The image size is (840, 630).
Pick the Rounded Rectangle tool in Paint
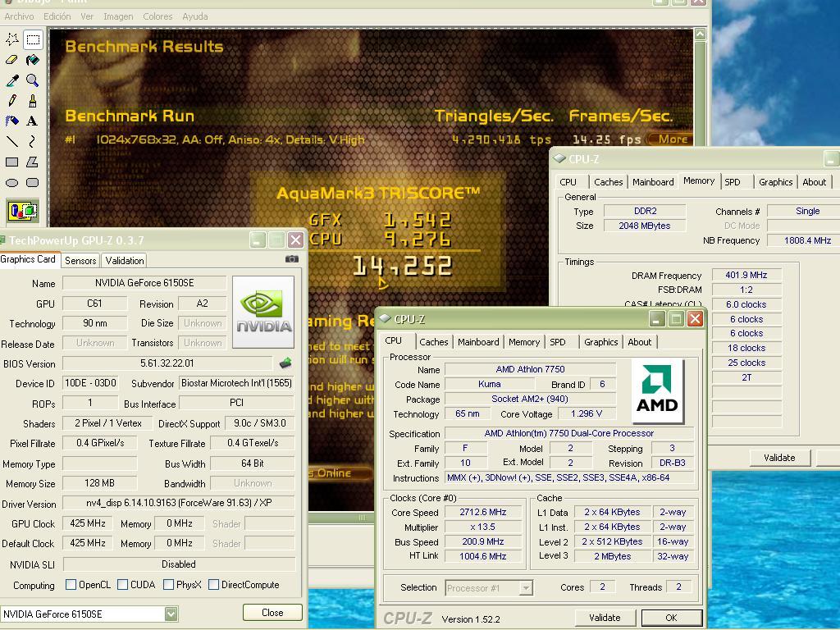pos(33,183)
